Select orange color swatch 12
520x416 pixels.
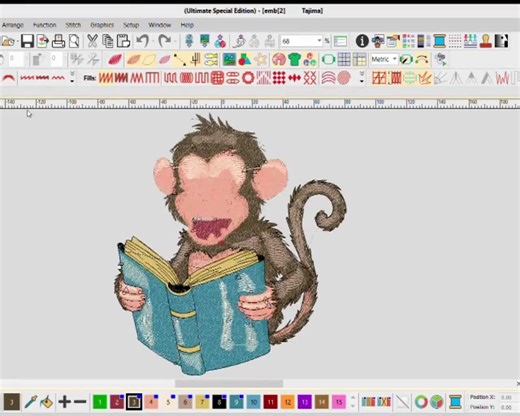[x=287, y=402]
